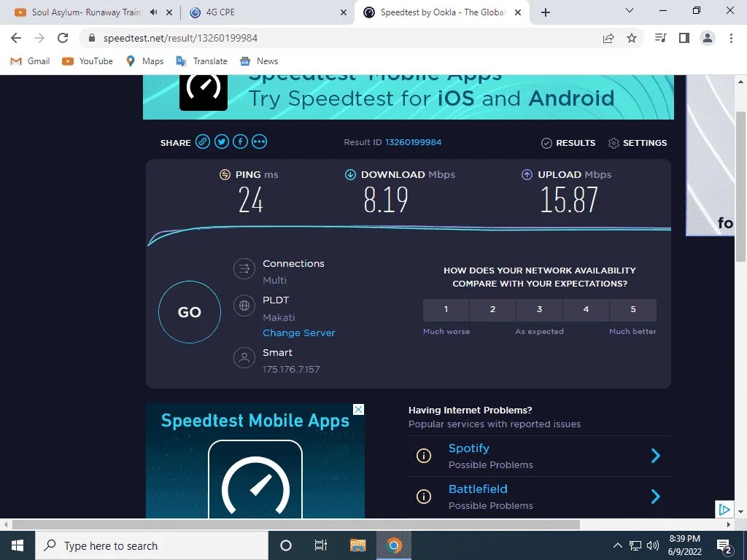This screenshot has height=560, width=747.
Task: Click Battlefield info warning icon
Action: (x=424, y=497)
